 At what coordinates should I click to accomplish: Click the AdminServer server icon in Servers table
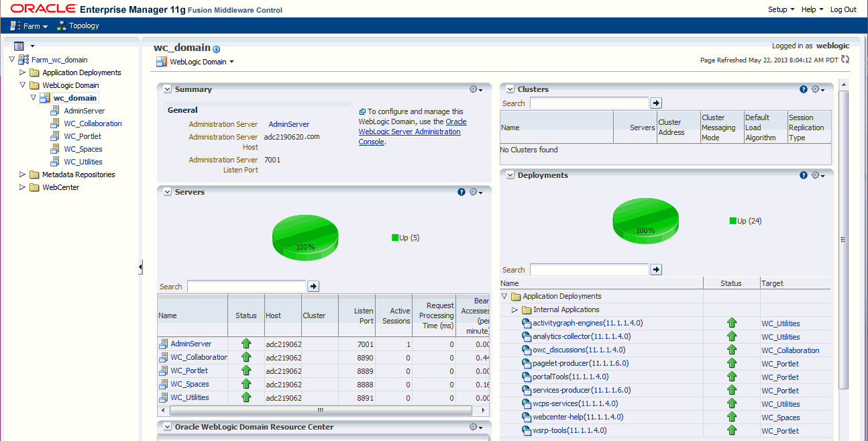coord(163,344)
